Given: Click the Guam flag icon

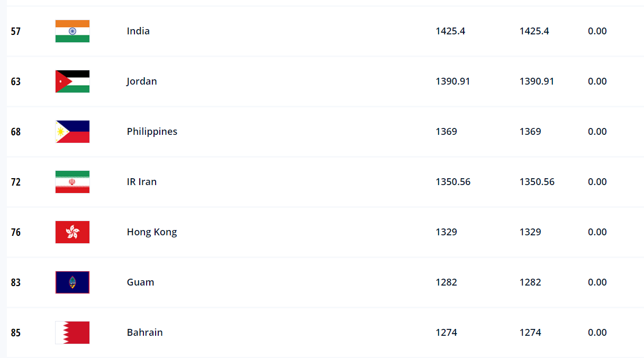Looking at the screenshot, I should pyautogui.click(x=72, y=282).
